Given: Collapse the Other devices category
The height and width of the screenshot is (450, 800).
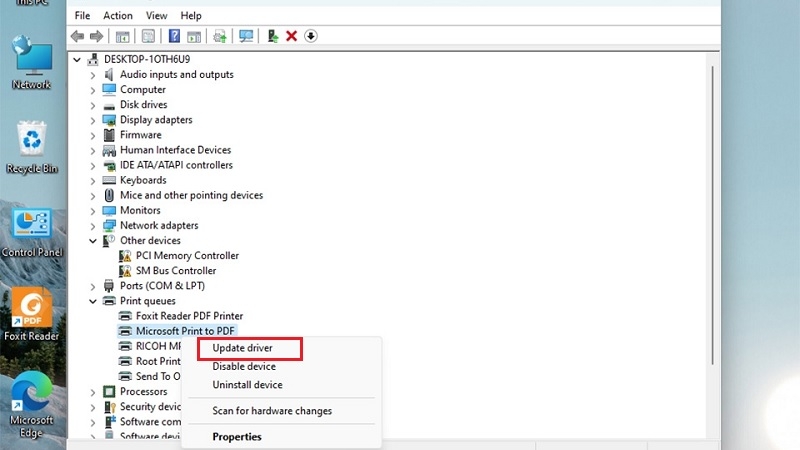Looking at the screenshot, I should coord(93,241).
